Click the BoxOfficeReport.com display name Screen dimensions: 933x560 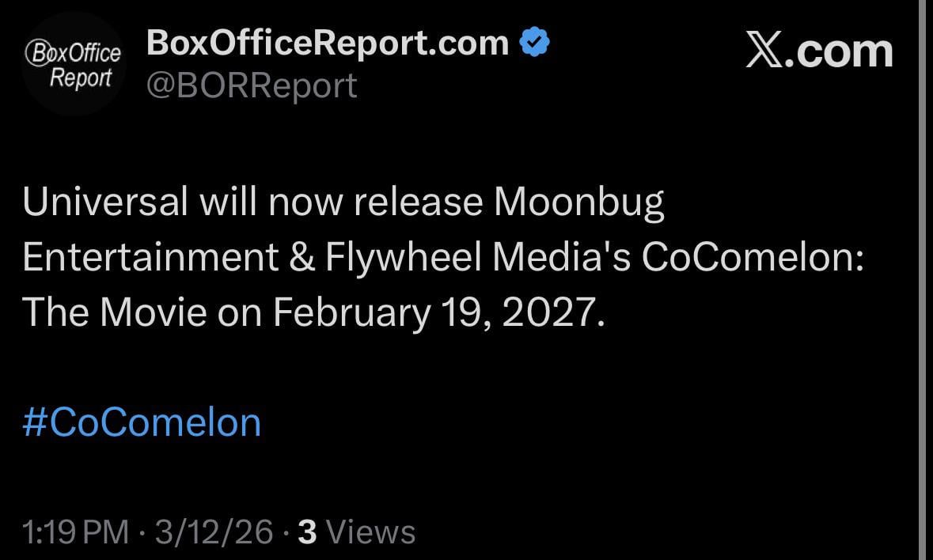(x=328, y=43)
